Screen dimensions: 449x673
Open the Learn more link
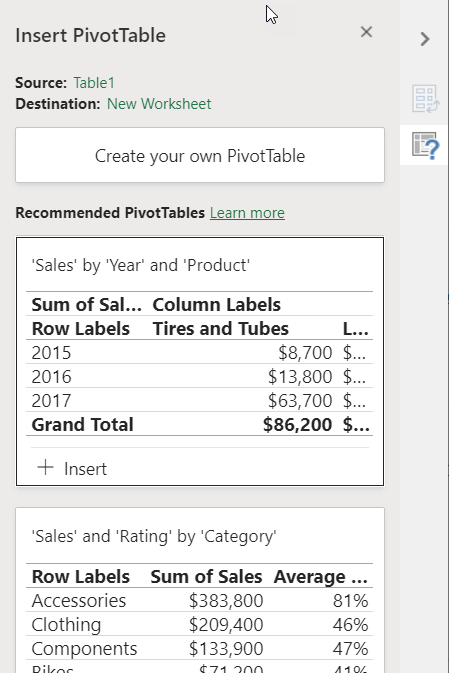[247, 212]
